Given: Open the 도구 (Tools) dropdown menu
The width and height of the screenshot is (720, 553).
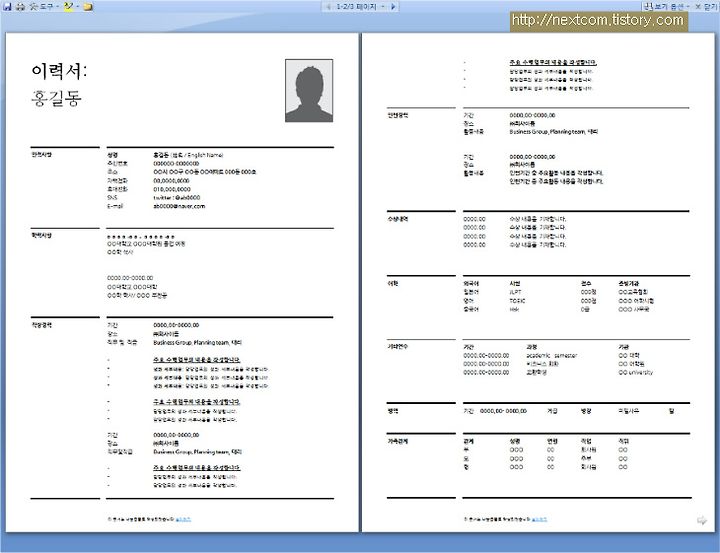Looking at the screenshot, I should 45,6.
